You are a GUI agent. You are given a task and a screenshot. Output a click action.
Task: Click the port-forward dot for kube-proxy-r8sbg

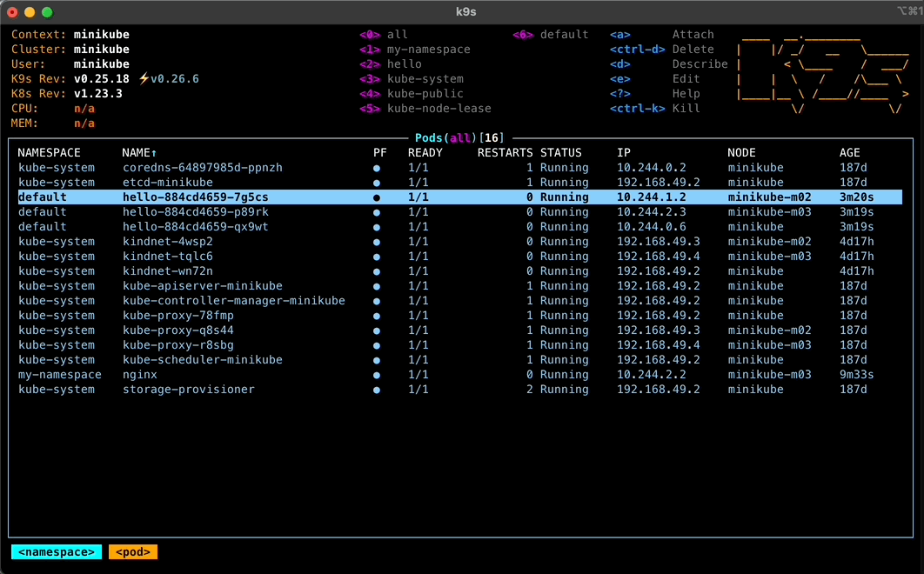(377, 345)
